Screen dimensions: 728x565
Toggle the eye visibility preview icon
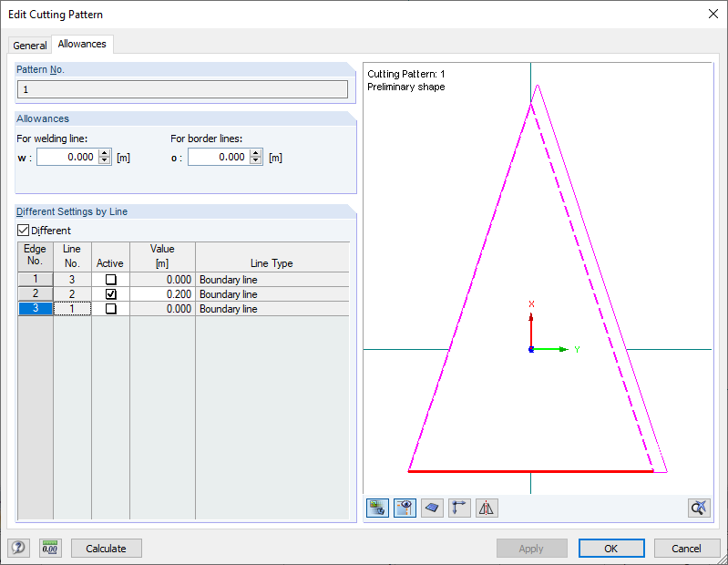click(x=405, y=508)
